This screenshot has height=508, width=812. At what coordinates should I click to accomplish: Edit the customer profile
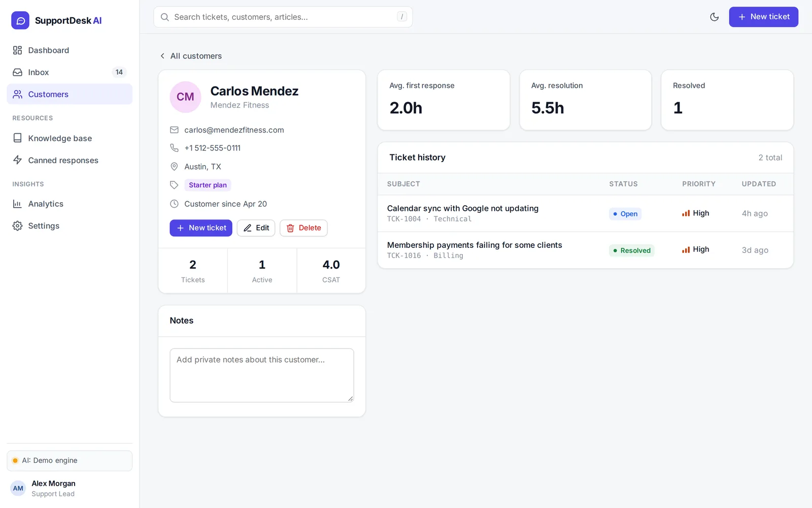pos(256,228)
